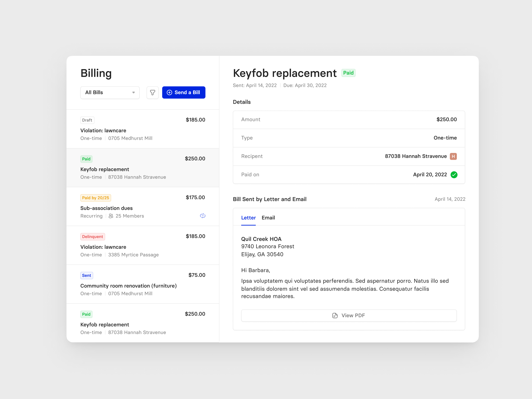532x399 pixels.
Task: Click the members icon beside 25 Members
Action: point(111,216)
